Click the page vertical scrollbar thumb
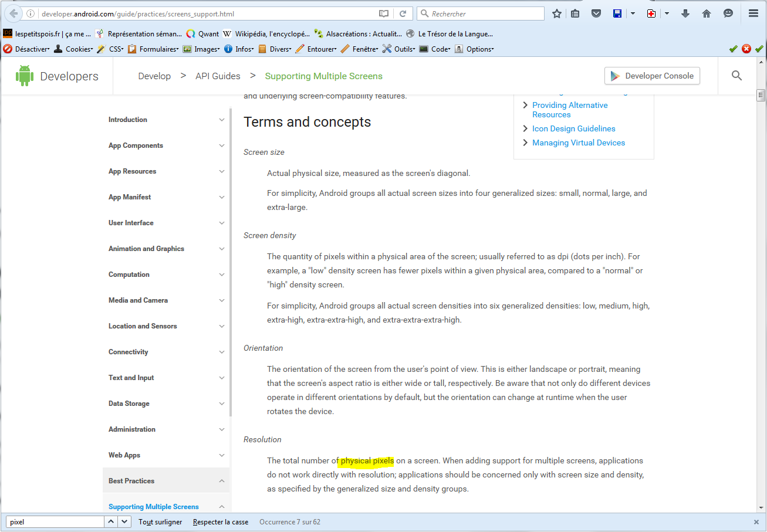 point(761,96)
